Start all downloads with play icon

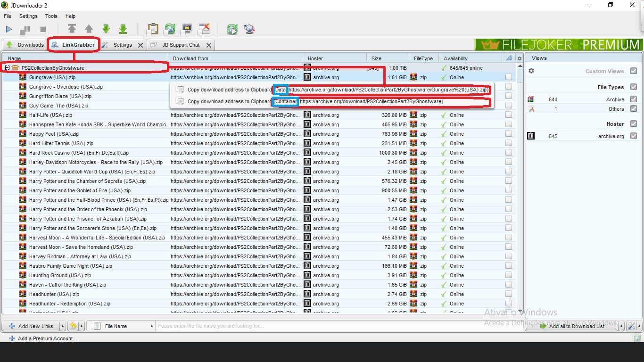[x=9, y=29]
